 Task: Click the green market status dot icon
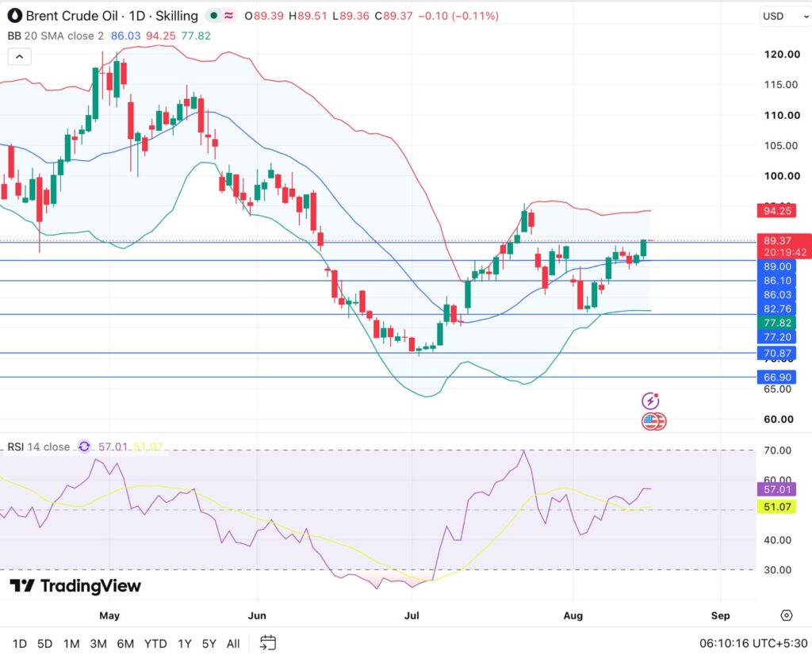click(213, 16)
